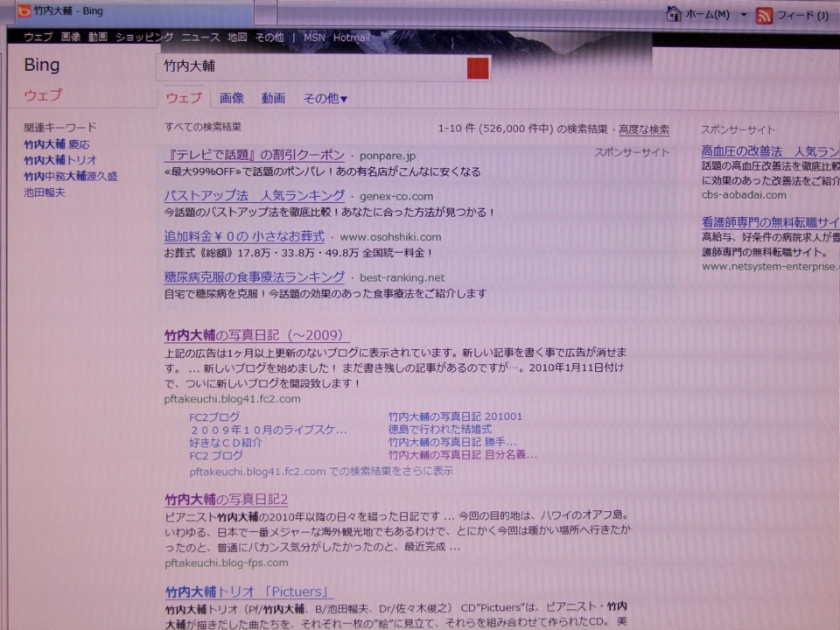Open the Home button dropdown arrow
This screenshot has height=630, width=840.
point(743,15)
